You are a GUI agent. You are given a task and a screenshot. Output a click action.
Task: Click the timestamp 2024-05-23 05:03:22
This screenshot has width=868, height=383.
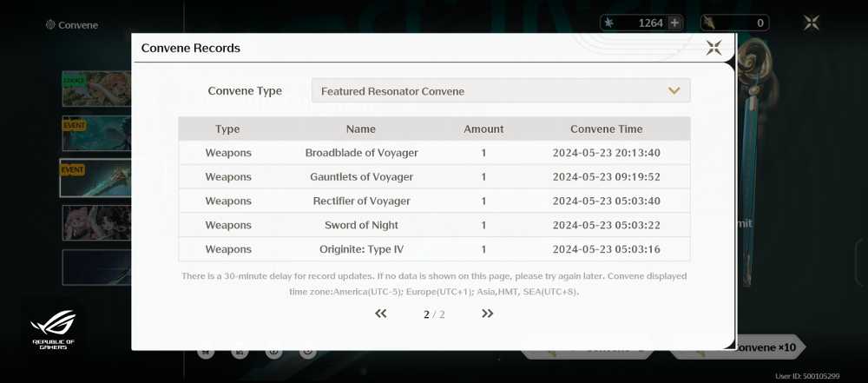coord(606,225)
